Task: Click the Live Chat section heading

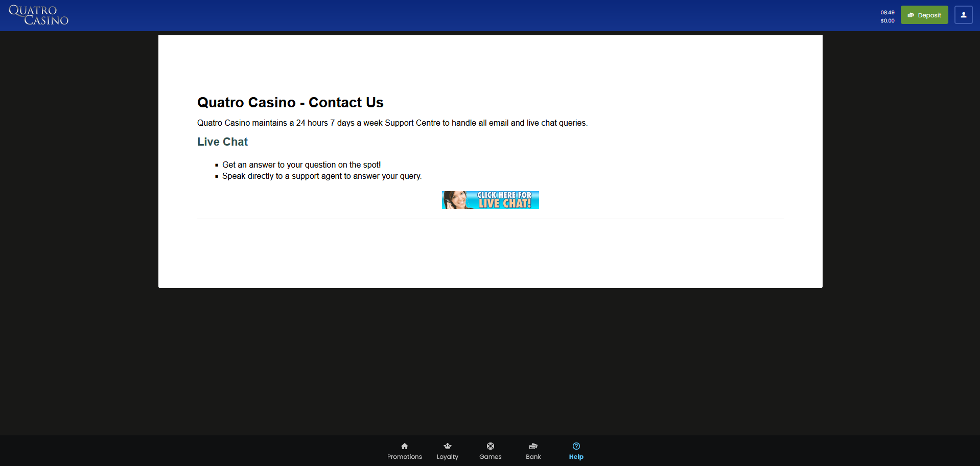Action: pyautogui.click(x=222, y=142)
